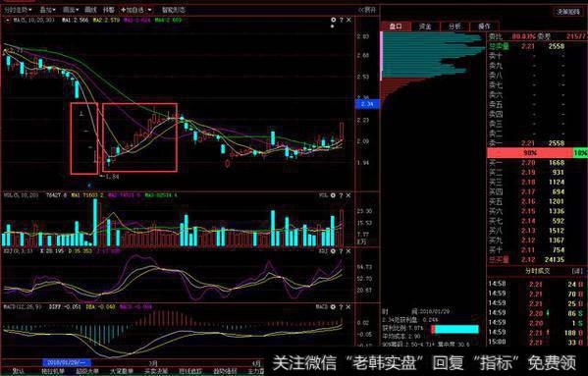Click the MACD(12,26,9) indicator label
This screenshot has height=376, width=588.
click(24, 306)
